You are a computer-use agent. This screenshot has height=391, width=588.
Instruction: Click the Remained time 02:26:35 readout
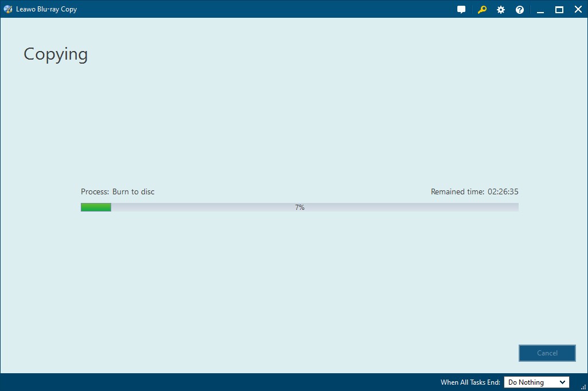tap(475, 191)
